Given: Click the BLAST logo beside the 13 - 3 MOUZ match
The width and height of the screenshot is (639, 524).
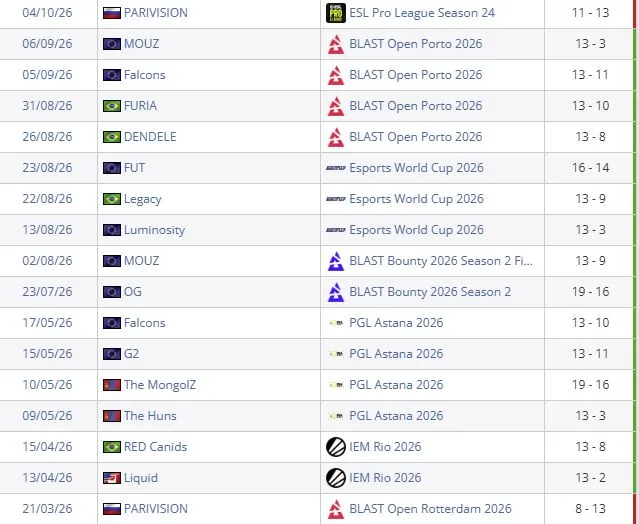Looking at the screenshot, I should pyautogui.click(x=336, y=44).
